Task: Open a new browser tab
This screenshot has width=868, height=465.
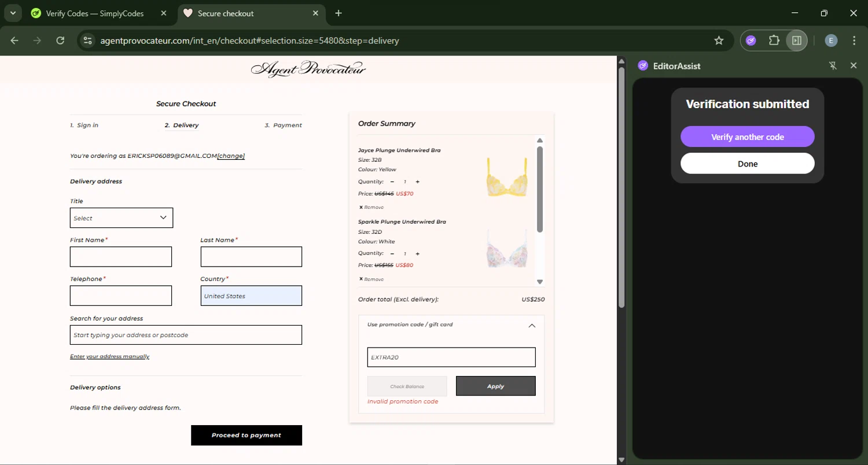Action: pos(339,13)
